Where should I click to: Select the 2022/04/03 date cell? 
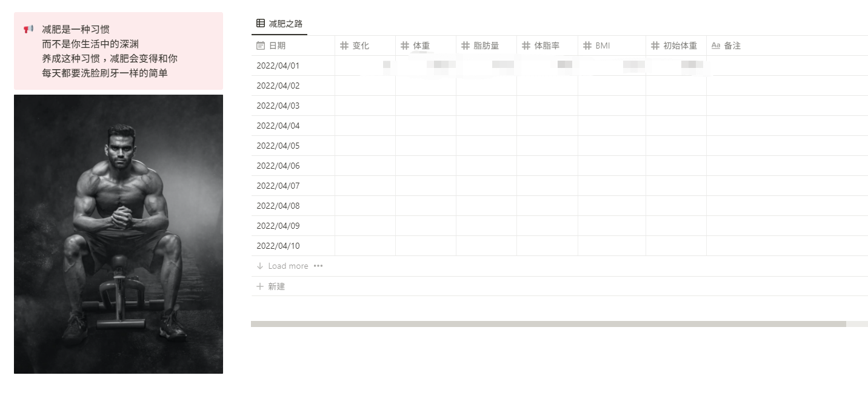pos(293,106)
